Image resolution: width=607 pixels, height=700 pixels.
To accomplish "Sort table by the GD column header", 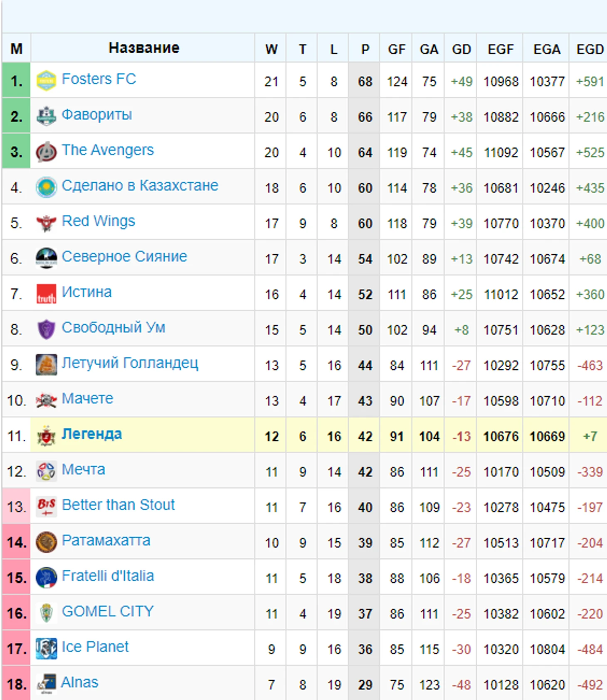I will (461, 49).
